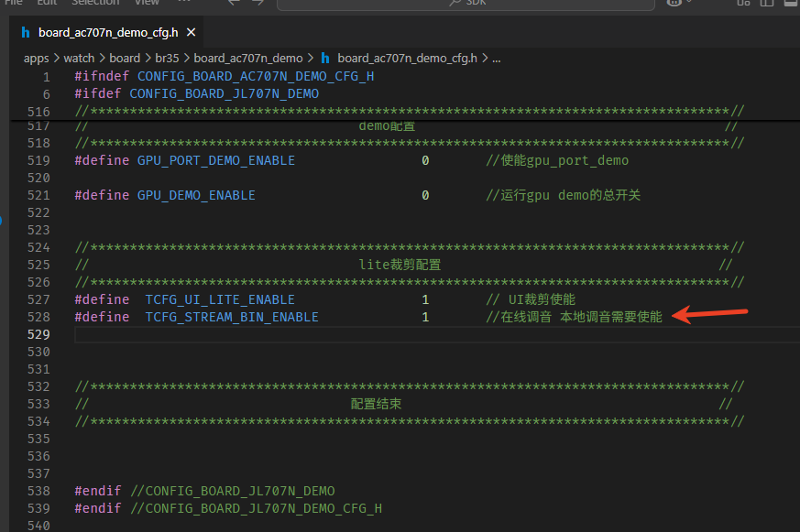Click the value 0 of GPU_PORT_DEMO_ENABLE
Image resolution: width=800 pixels, height=532 pixels.
pyautogui.click(x=425, y=160)
